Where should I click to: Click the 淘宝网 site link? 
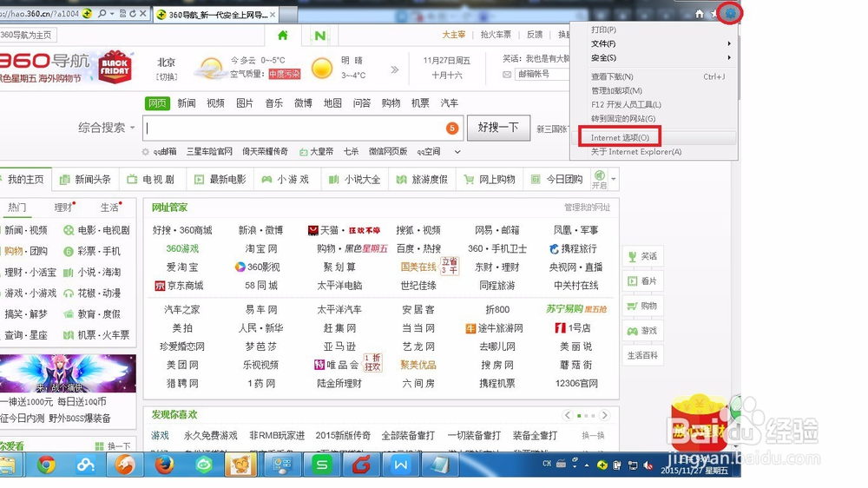coord(261,248)
